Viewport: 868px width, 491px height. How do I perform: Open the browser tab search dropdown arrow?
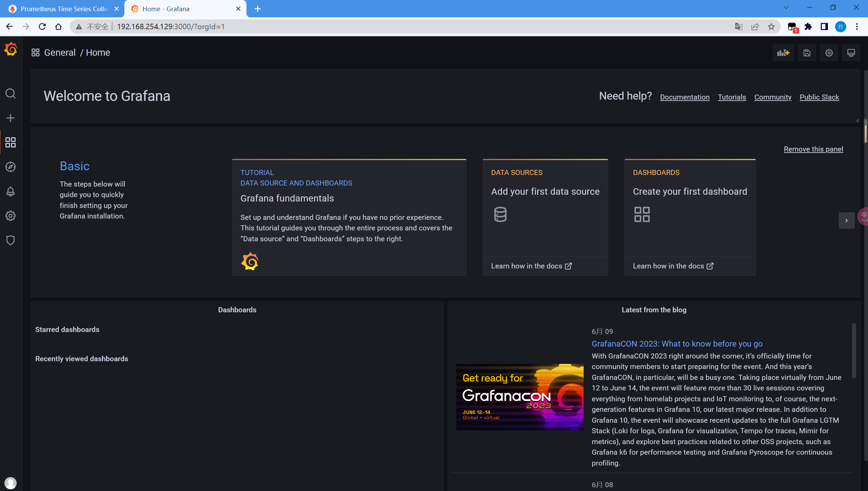tap(786, 8)
